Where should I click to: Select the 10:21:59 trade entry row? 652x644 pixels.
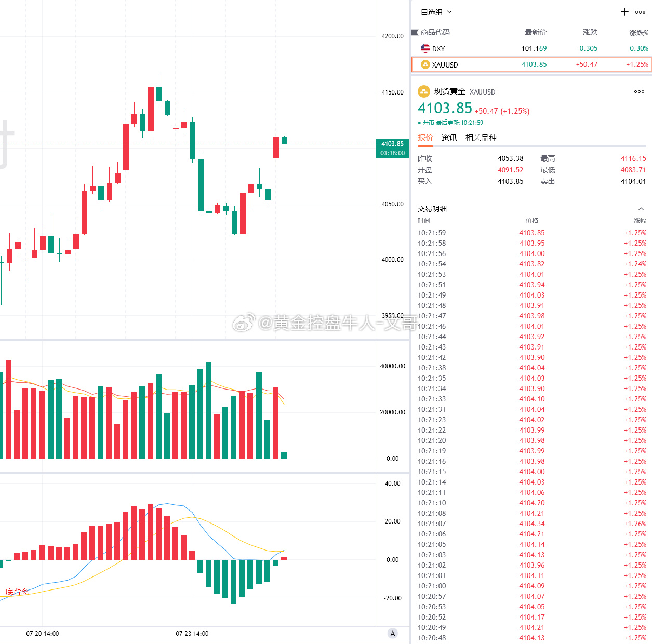[x=531, y=233]
